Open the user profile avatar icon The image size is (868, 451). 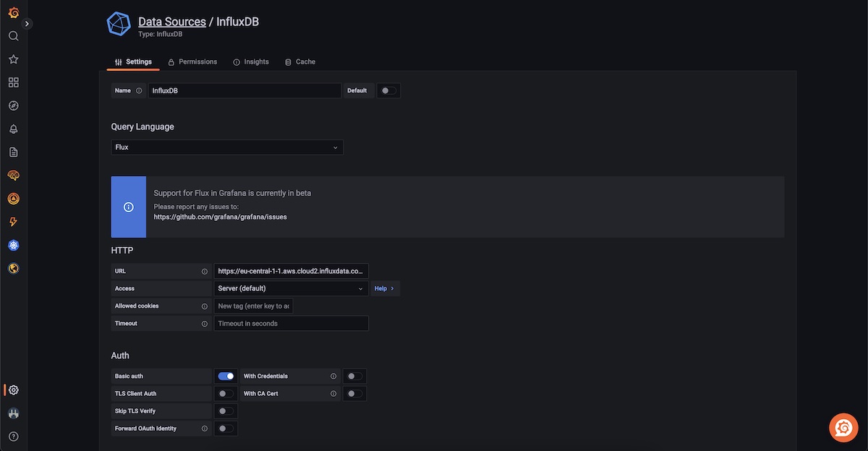pyautogui.click(x=13, y=413)
